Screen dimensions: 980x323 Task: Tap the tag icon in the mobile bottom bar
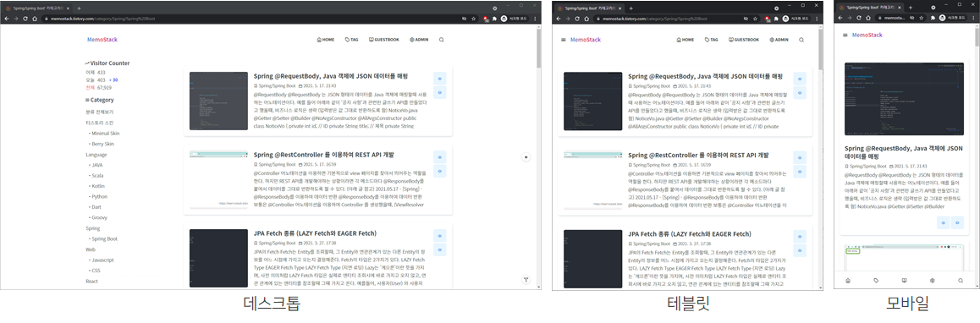(x=876, y=281)
